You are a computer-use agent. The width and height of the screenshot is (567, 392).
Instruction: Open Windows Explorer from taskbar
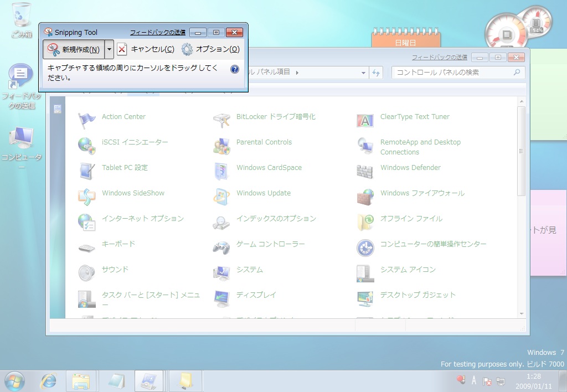(x=81, y=381)
